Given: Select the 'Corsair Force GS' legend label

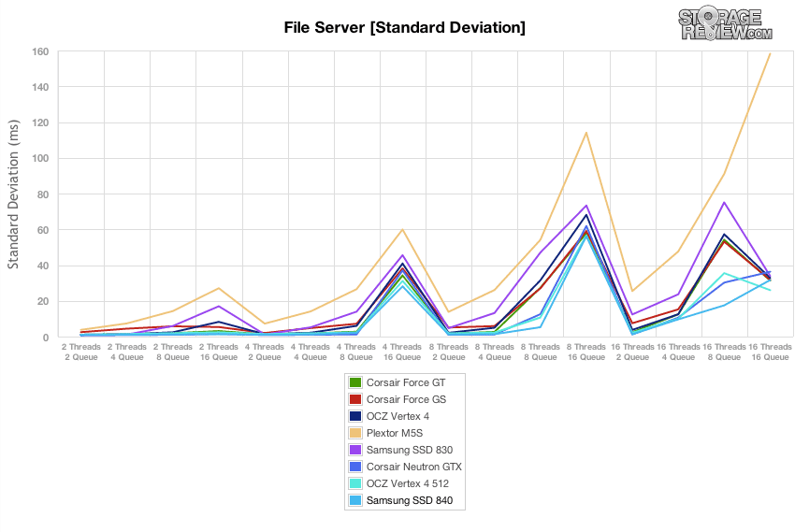Looking at the screenshot, I should coord(406,399).
